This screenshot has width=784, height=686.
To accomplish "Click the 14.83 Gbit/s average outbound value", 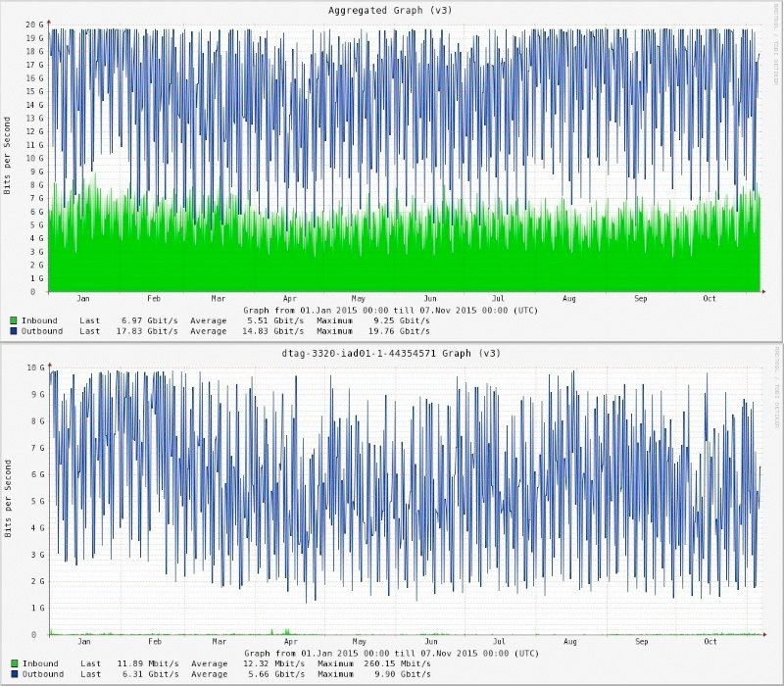I will 273,331.
